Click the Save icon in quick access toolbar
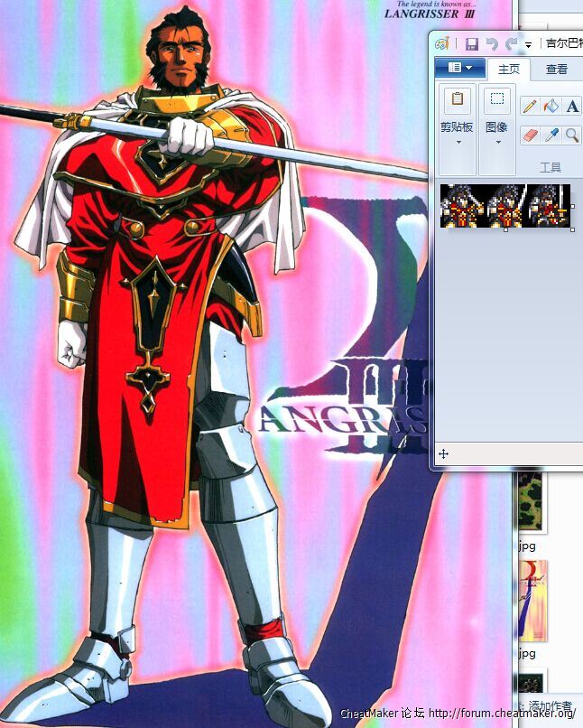This screenshot has height=728, width=583. (471, 43)
